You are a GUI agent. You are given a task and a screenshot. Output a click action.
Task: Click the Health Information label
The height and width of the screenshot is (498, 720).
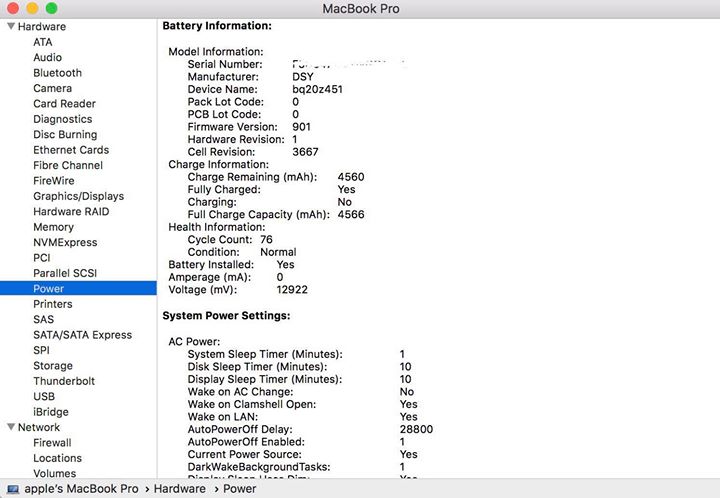[x=217, y=227]
